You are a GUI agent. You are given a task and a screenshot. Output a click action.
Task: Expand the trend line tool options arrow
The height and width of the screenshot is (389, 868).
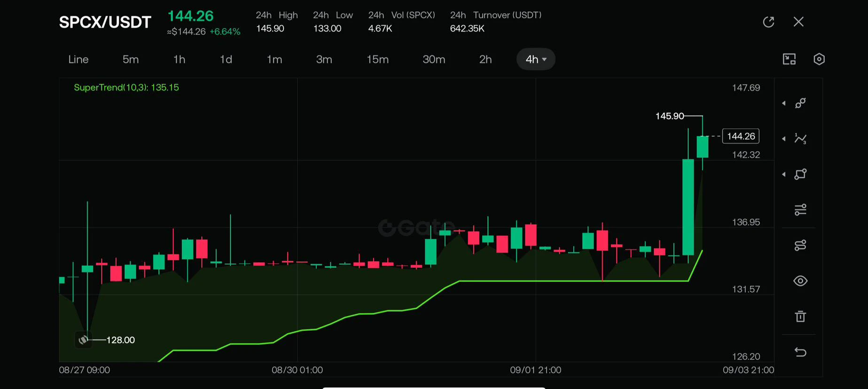[784, 103]
